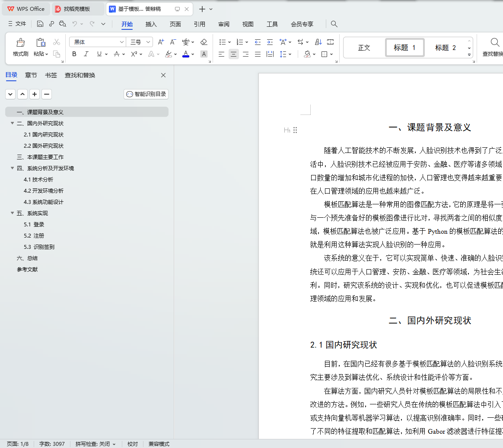
Task: Click the font color swatch with blue bar
Action: point(186,54)
